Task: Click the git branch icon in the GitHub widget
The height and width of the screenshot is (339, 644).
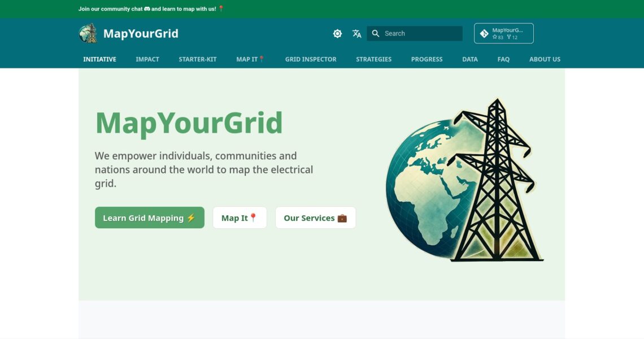Action: [x=484, y=33]
